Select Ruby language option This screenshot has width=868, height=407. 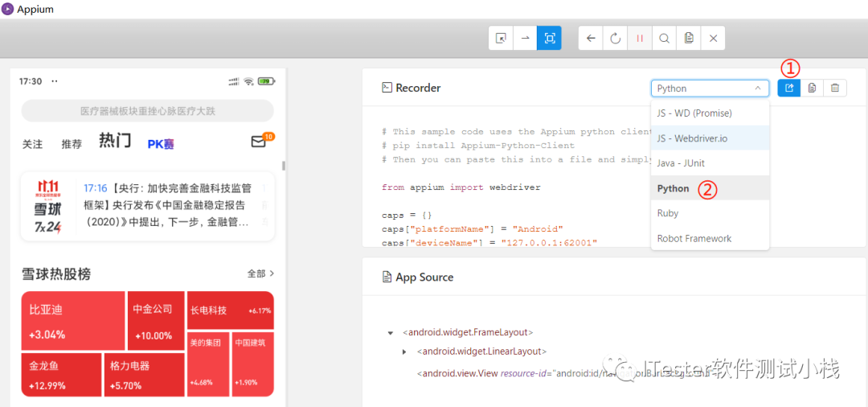(710, 213)
